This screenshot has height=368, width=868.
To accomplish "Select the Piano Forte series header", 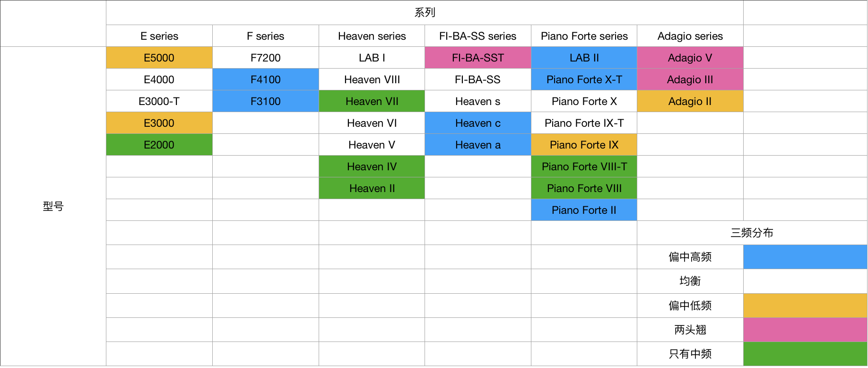I will 584,36.
